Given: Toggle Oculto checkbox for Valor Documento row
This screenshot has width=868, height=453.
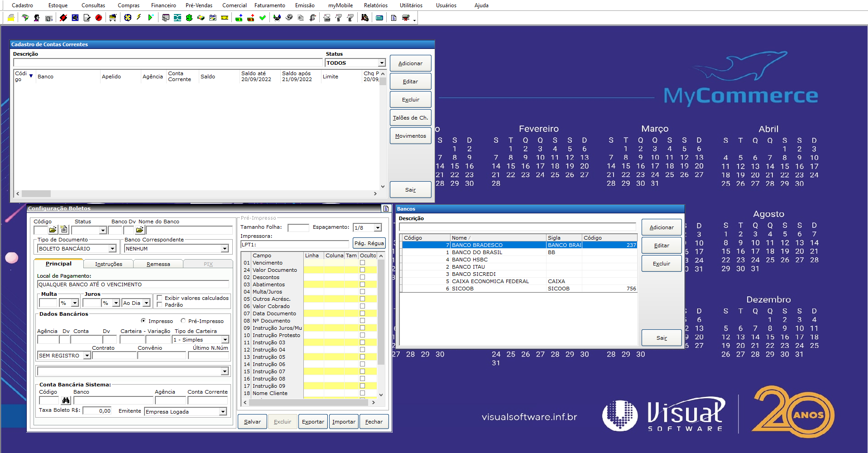Looking at the screenshot, I should click(x=362, y=270).
